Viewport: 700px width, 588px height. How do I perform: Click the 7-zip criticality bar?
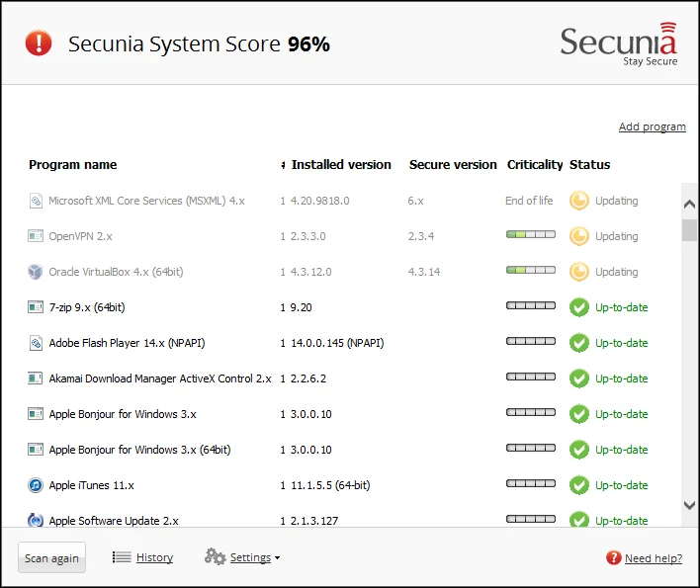point(531,305)
